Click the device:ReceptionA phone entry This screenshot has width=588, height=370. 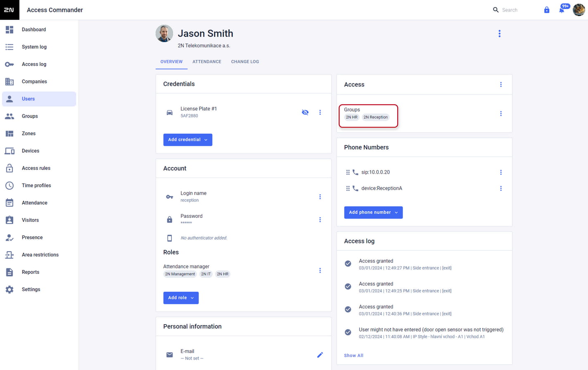point(382,189)
